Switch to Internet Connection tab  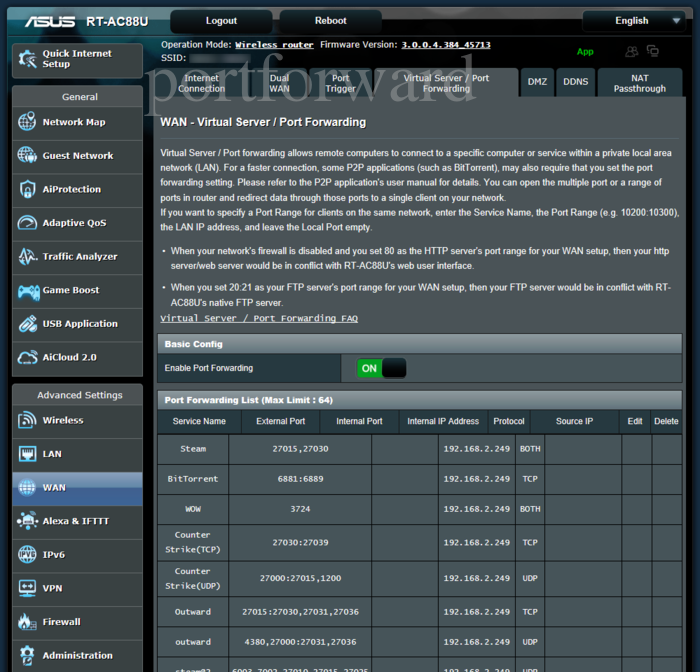[201, 83]
